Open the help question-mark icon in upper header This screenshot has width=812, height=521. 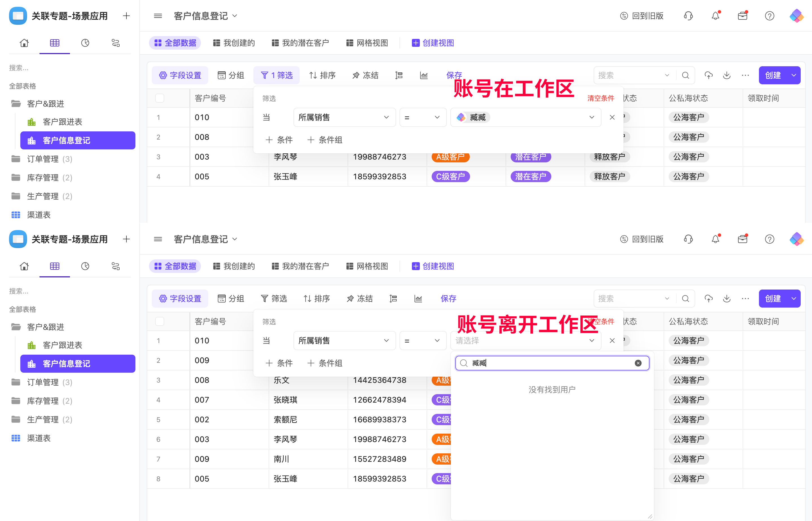click(x=769, y=16)
